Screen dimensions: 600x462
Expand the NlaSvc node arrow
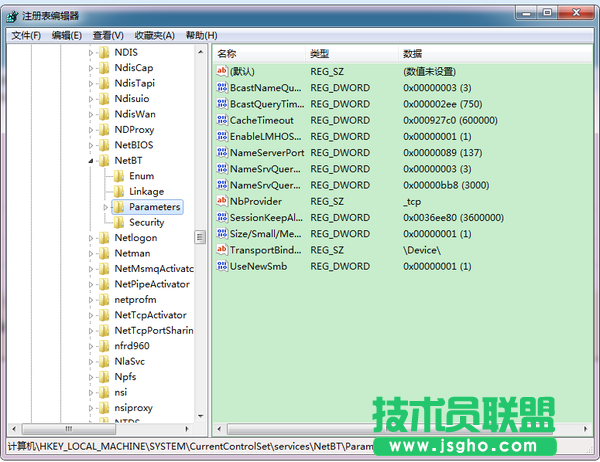coord(91,362)
